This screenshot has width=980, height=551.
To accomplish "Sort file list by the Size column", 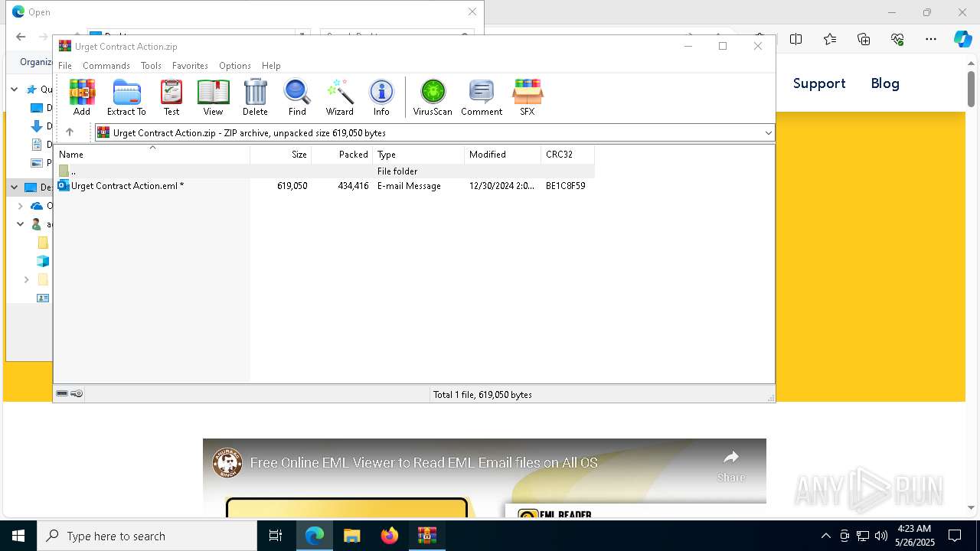I will tap(281, 155).
